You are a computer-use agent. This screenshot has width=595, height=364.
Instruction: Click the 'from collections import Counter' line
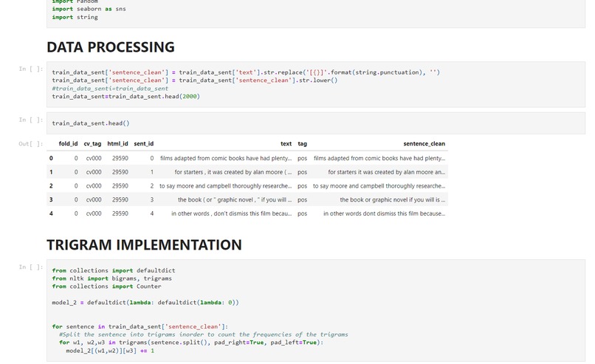[106, 286]
